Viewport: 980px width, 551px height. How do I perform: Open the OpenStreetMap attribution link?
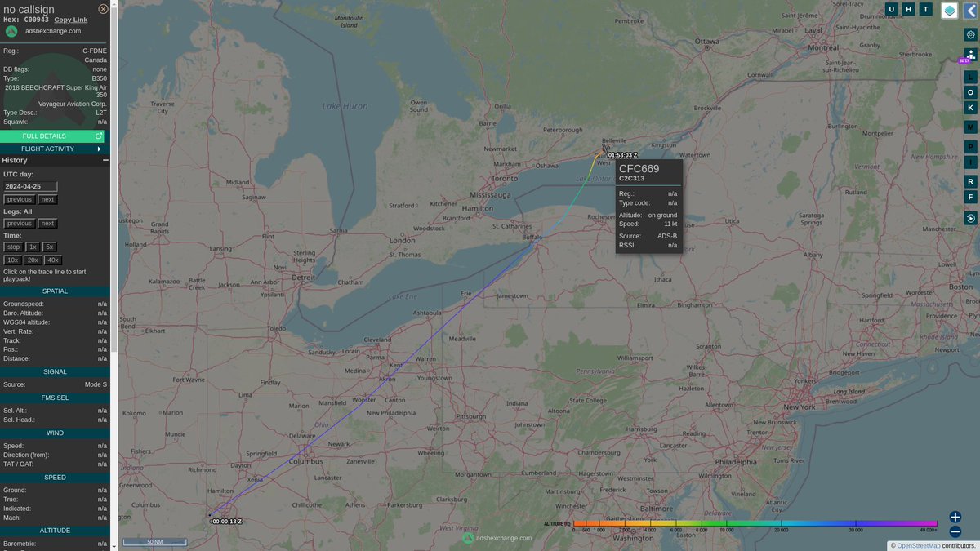click(x=918, y=545)
